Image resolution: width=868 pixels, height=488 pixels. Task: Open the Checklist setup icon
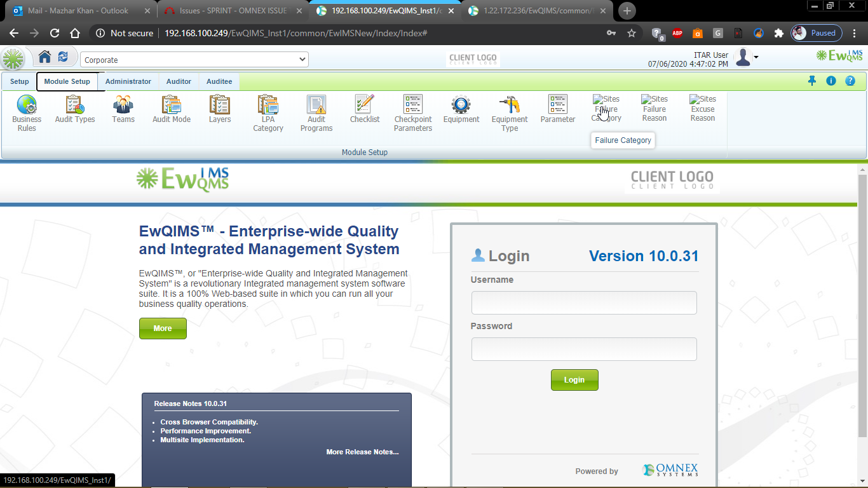(365, 109)
